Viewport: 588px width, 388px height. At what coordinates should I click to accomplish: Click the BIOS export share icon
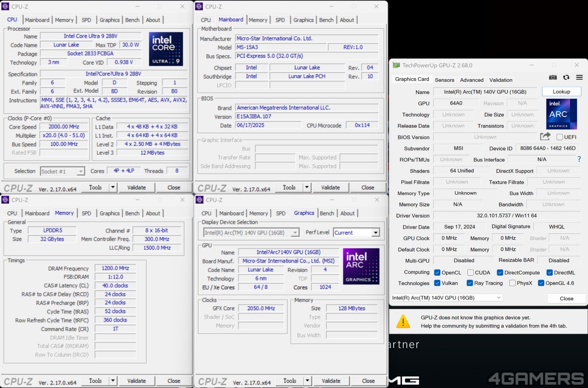(545, 137)
